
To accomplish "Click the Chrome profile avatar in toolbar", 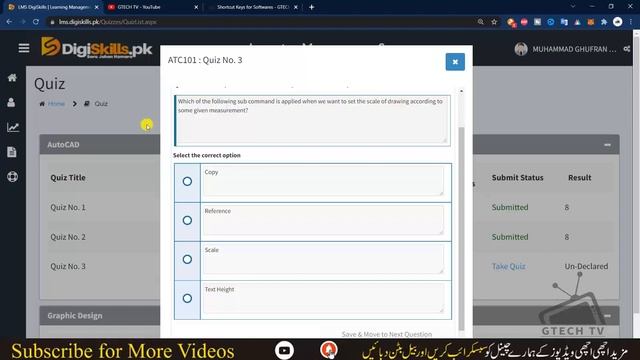I will point(618,22).
